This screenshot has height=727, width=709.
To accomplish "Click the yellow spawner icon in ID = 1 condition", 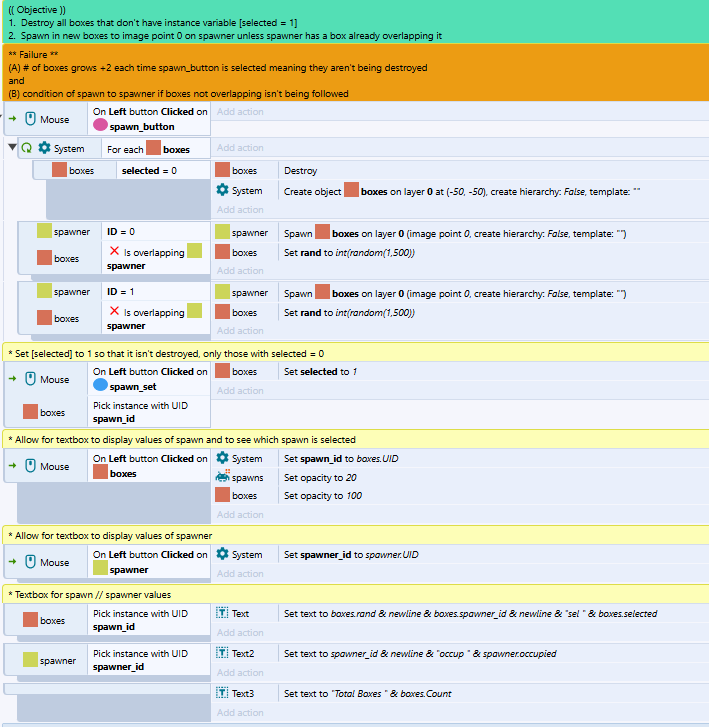I will [x=45, y=291].
